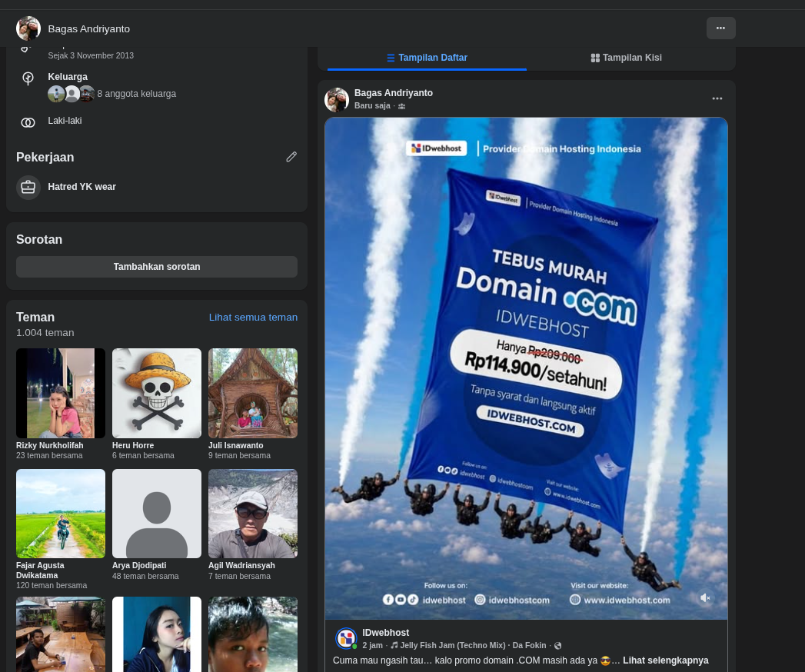Click the Teman section heading
The height and width of the screenshot is (672, 805).
[35, 318]
